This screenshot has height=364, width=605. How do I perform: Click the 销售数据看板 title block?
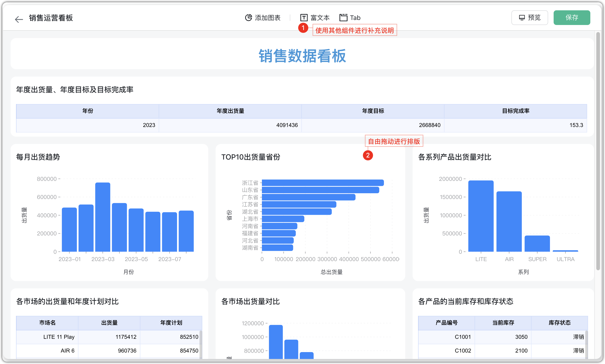[302, 55]
